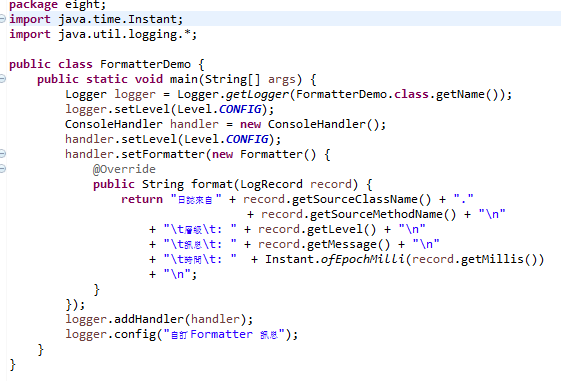Click 'handler.setFormatter(new Formatter() {' line
The image size is (561, 381).
[x=197, y=155]
